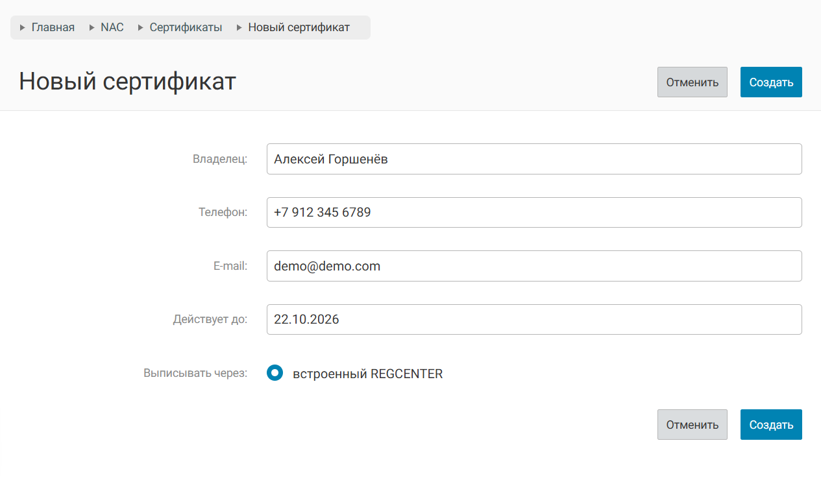Viewport: 821px width, 504px height.
Task: Click into the Телефон input field
Action: click(533, 213)
